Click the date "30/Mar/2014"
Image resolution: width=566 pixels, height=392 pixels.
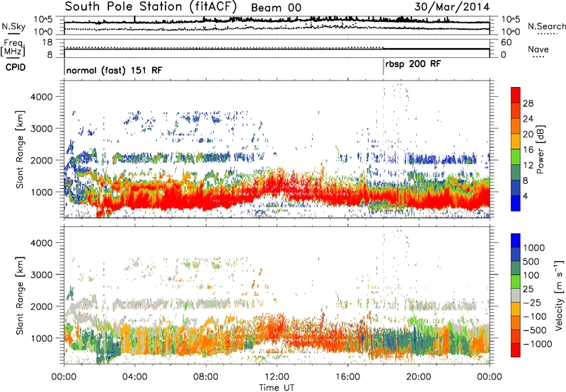pos(452,6)
